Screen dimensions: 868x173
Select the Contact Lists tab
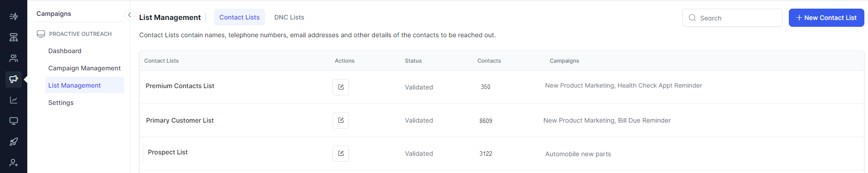[x=239, y=17]
